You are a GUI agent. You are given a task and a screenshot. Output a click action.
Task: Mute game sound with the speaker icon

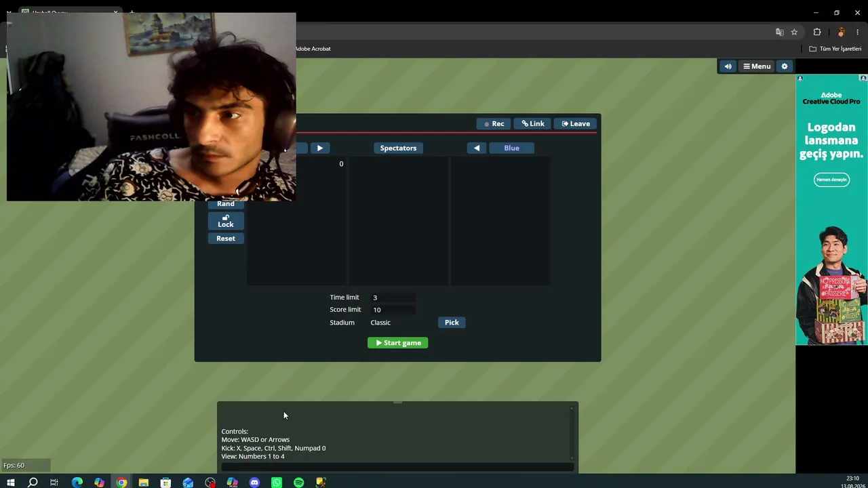[x=728, y=66]
